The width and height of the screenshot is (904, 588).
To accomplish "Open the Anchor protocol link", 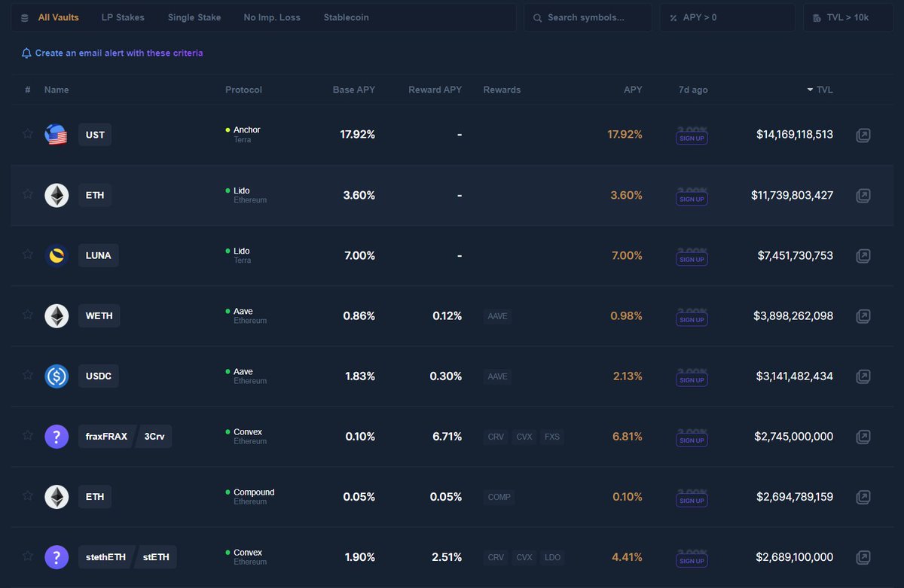I will [246, 130].
